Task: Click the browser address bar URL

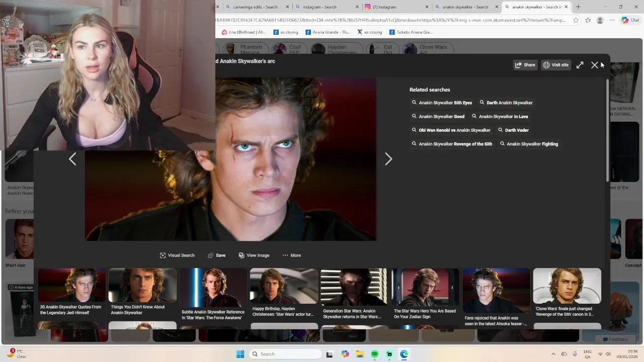Action: click(390, 20)
